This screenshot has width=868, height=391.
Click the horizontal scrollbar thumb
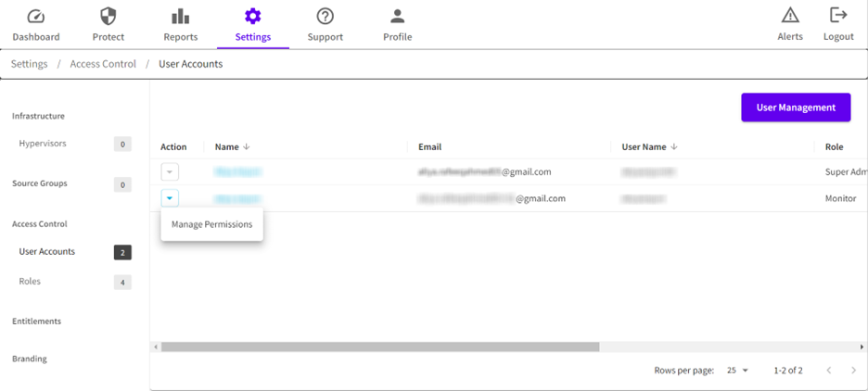click(380, 347)
